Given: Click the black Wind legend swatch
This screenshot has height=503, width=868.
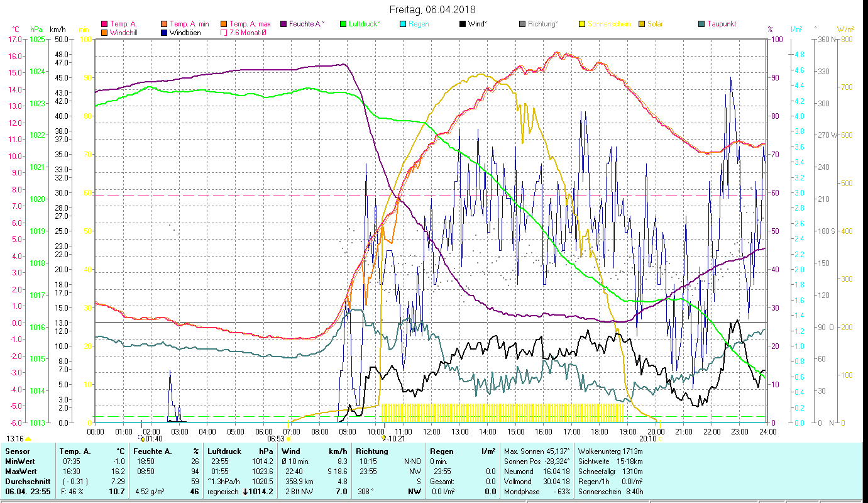Looking at the screenshot, I should pos(463,24).
